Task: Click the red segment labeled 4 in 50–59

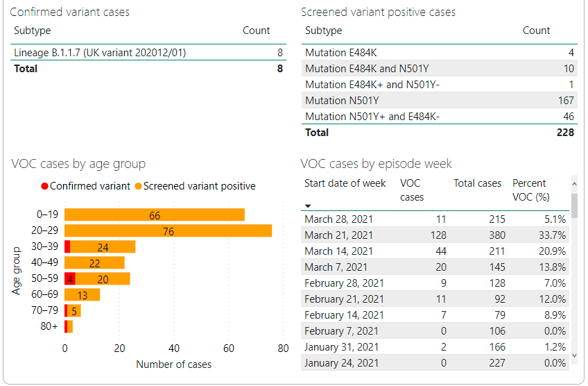Action: point(70,278)
